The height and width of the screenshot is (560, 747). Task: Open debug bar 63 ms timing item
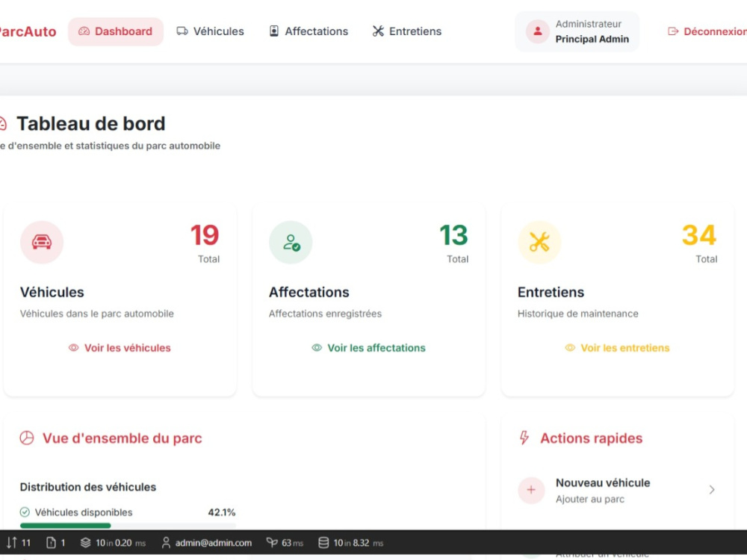pos(285,543)
